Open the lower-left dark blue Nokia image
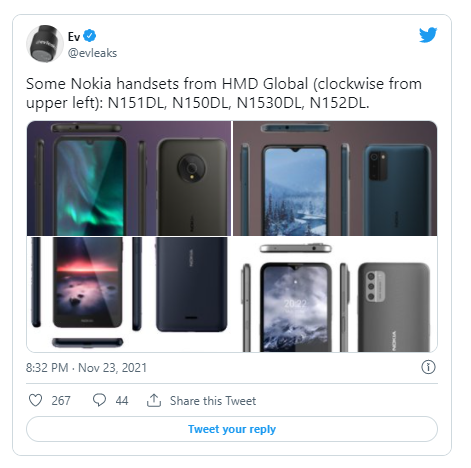Screen dimensions: 471x468 click(x=129, y=295)
